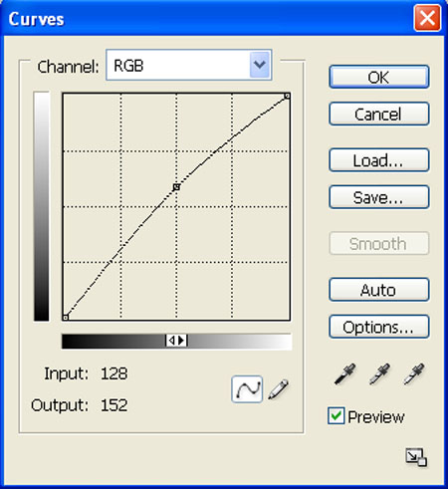The height and width of the screenshot is (489, 448).
Task: Confirm the curves with OK
Action: (x=379, y=77)
